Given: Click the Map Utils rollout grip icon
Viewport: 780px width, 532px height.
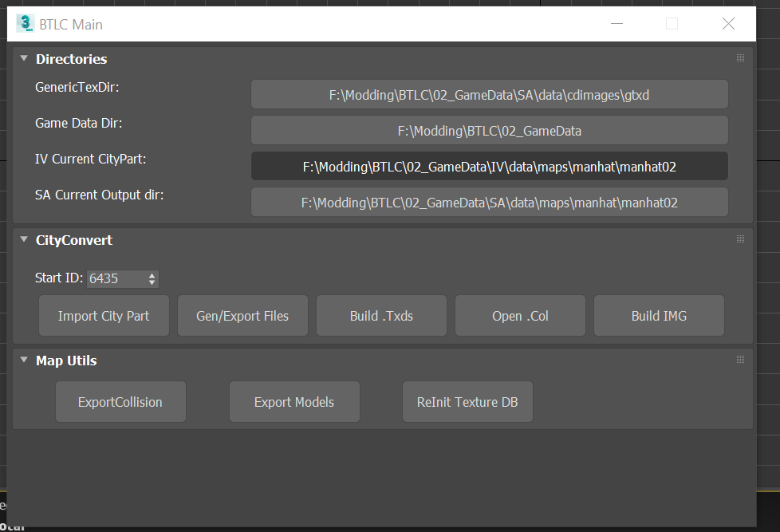Looking at the screenshot, I should pyautogui.click(x=740, y=360).
